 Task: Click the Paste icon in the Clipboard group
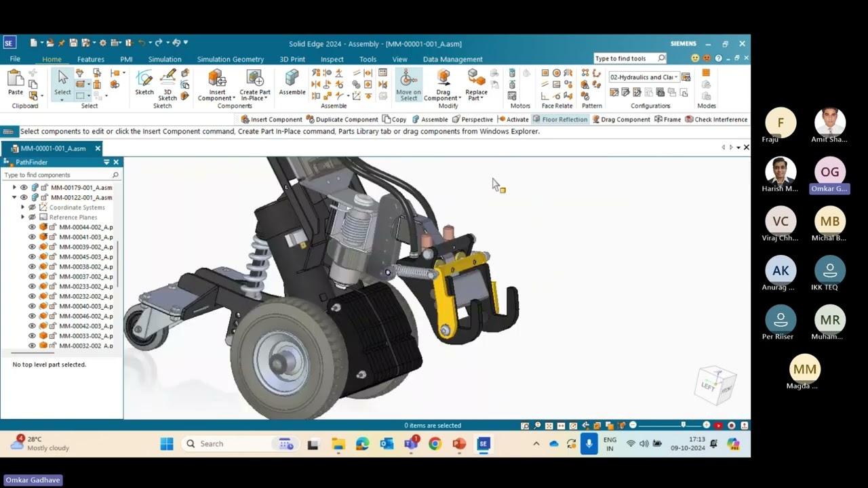(15, 79)
